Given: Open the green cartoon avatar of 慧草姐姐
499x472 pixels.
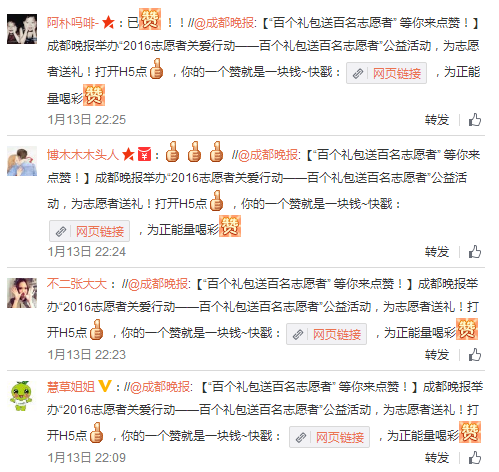Looking at the screenshot, I should [22, 396].
